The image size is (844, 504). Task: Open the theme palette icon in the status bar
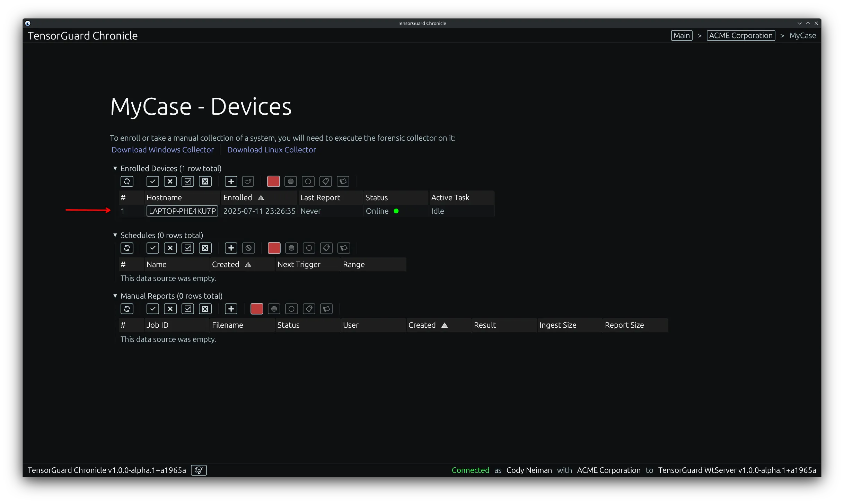click(x=199, y=470)
